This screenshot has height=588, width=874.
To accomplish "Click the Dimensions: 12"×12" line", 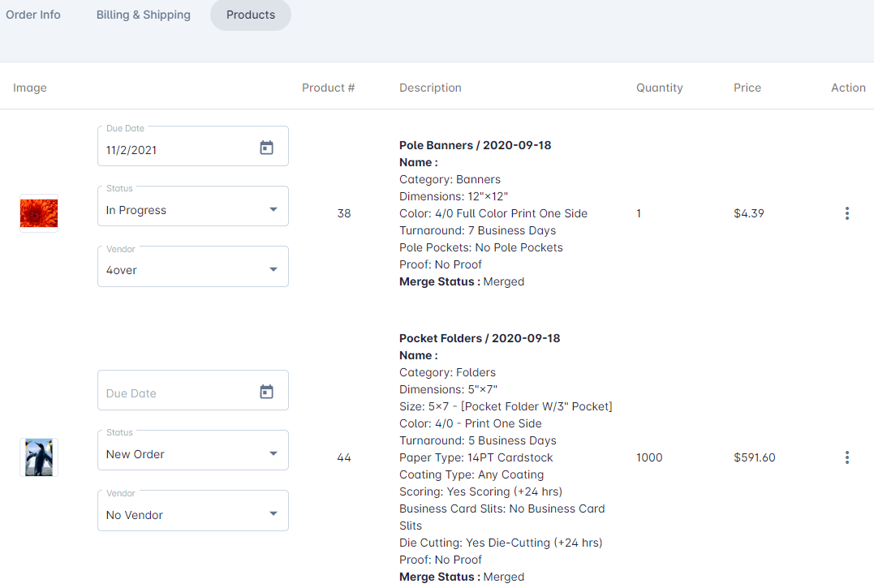I will pyautogui.click(x=454, y=196).
